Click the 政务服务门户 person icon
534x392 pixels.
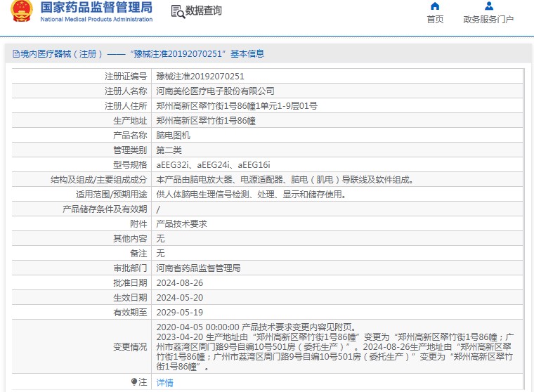[x=488, y=6]
